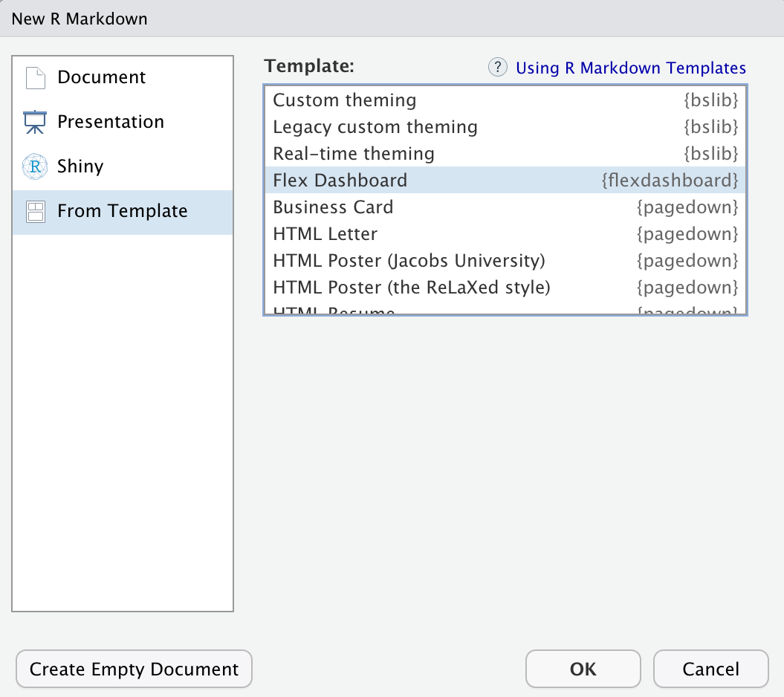Choose the Shiny category label
Image resolution: width=784 pixels, height=697 pixels.
tap(80, 166)
